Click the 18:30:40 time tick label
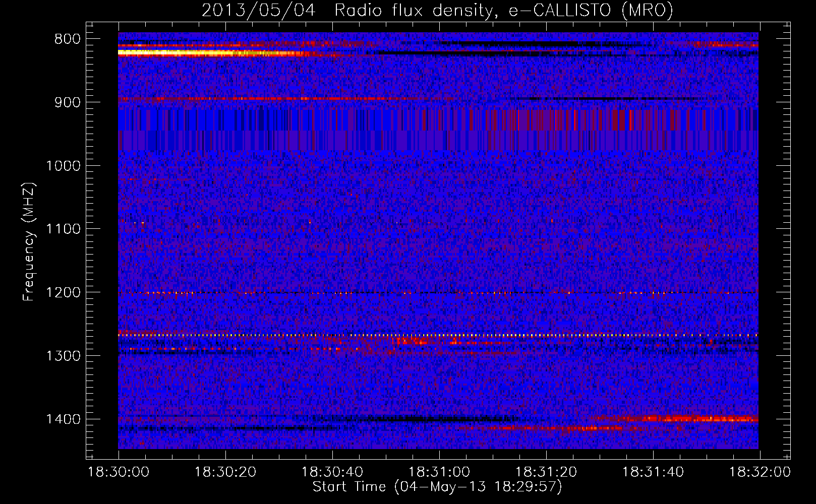Viewport: 816px width, 504px height. [332, 472]
